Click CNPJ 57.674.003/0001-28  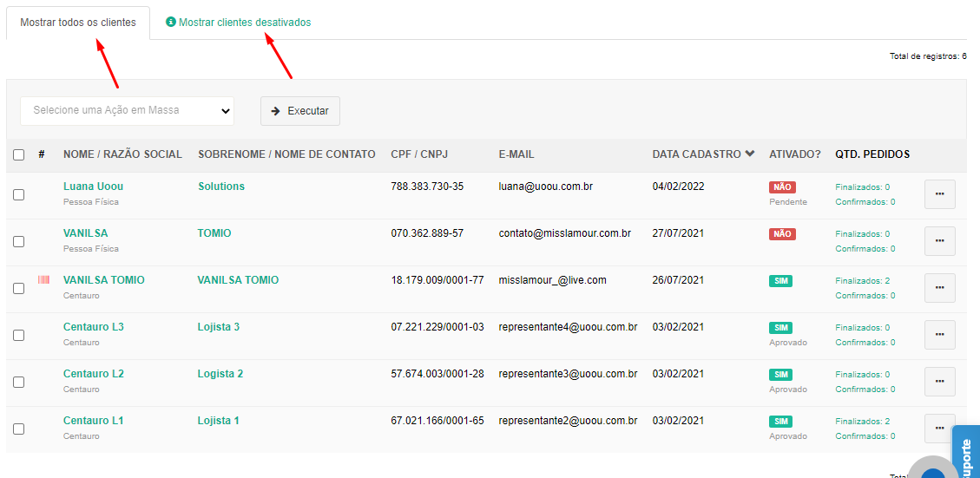[x=437, y=374]
